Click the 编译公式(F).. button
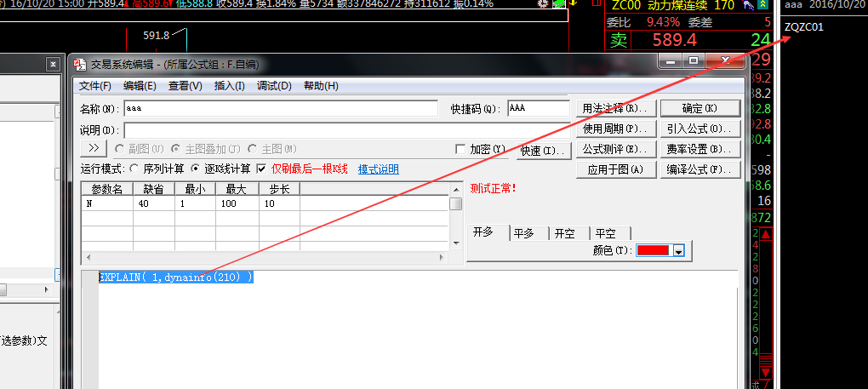Image resolution: width=868 pixels, height=389 pixels. [x=700, y=169]
